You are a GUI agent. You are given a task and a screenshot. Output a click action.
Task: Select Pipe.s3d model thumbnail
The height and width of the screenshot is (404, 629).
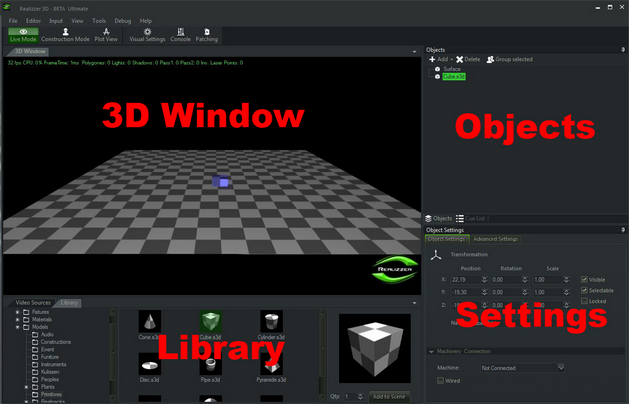coord(211,364)
